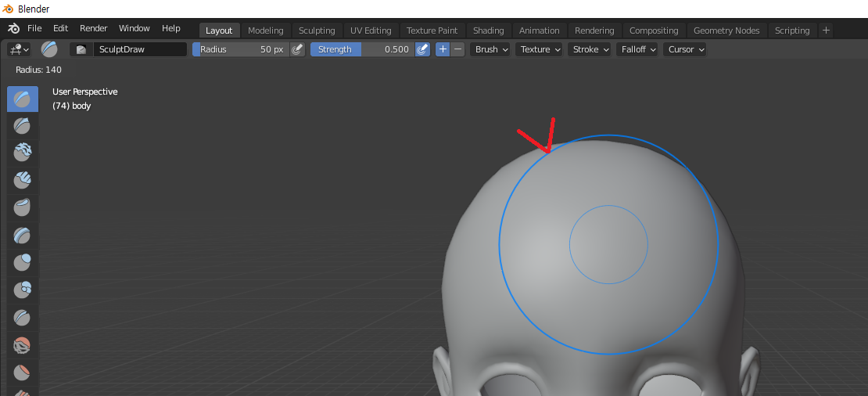
Task: Select the Layer brush tool
Action: [x=23, y=236]
